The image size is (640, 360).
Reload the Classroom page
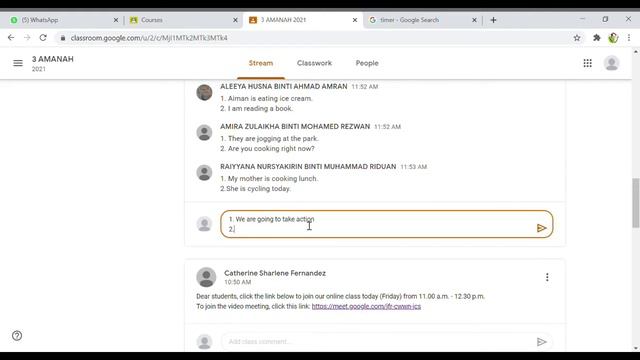[x=43, y=38]
